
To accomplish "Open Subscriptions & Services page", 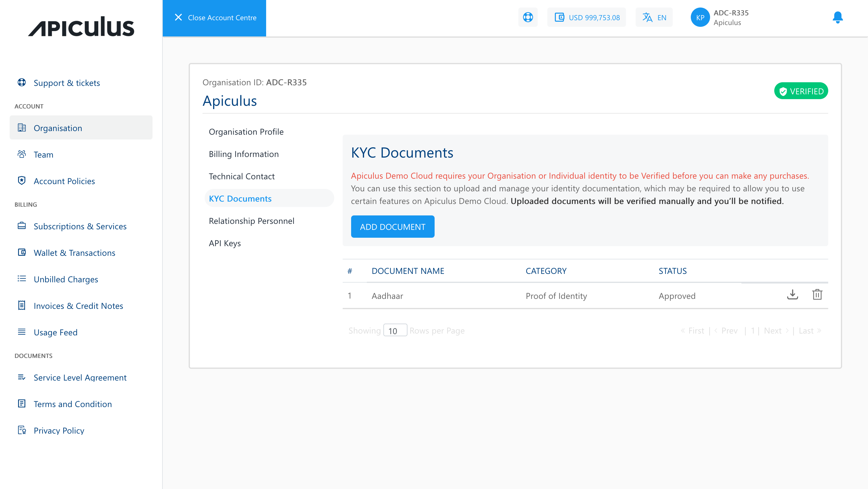I will (x=80, y=226).
